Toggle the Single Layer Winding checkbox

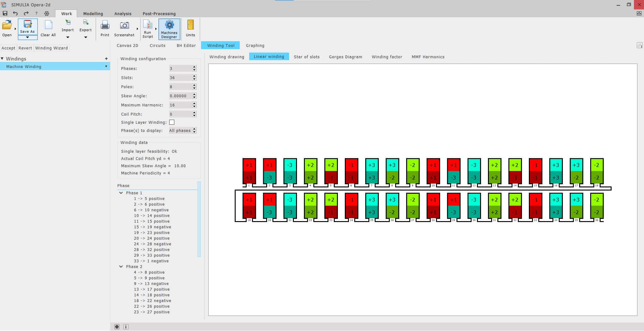[172, 122]
